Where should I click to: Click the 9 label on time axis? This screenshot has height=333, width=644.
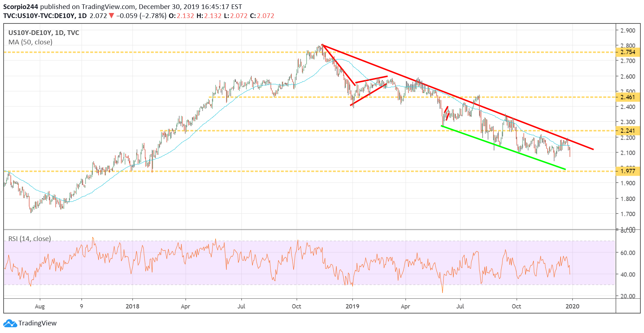82,307
